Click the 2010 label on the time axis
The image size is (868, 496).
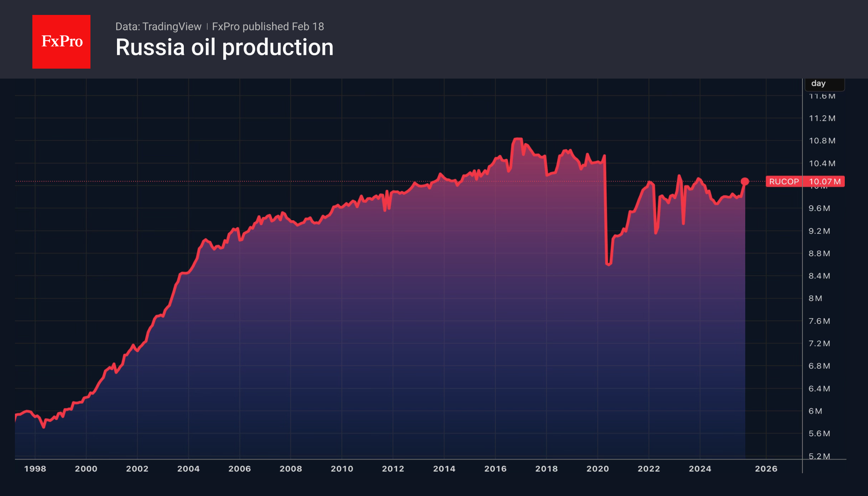(342, 469)
